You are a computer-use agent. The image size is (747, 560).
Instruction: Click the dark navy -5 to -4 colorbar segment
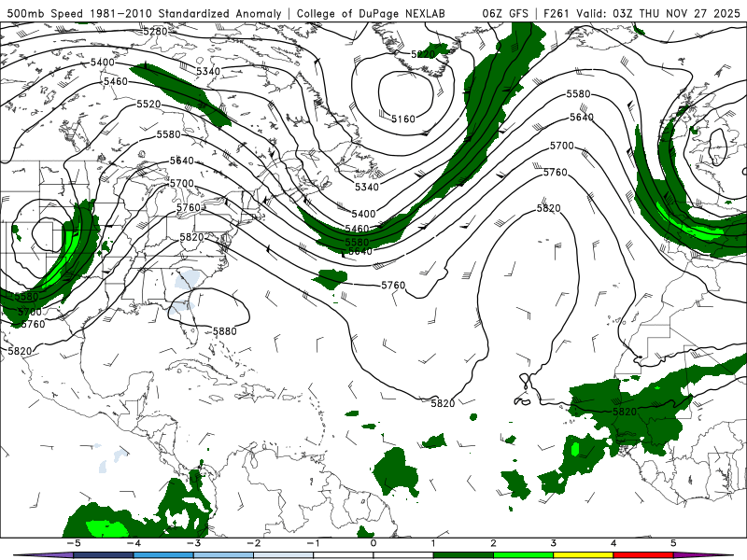104,555
